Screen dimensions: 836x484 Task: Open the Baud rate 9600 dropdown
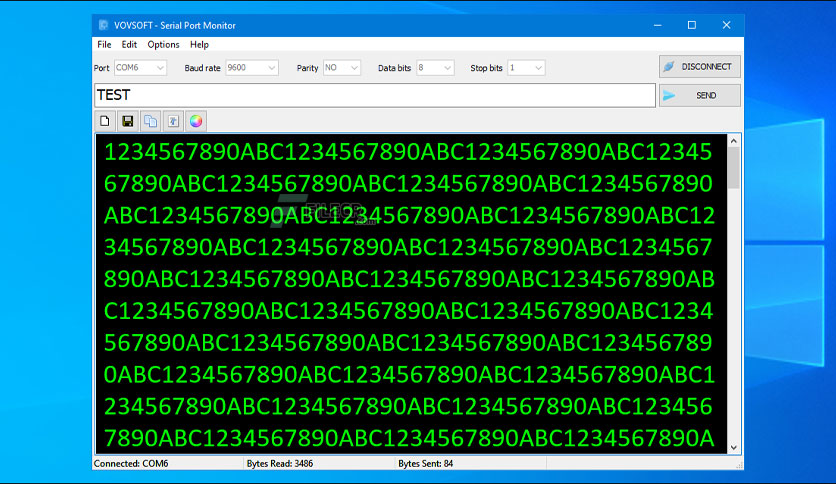point(252,68)
